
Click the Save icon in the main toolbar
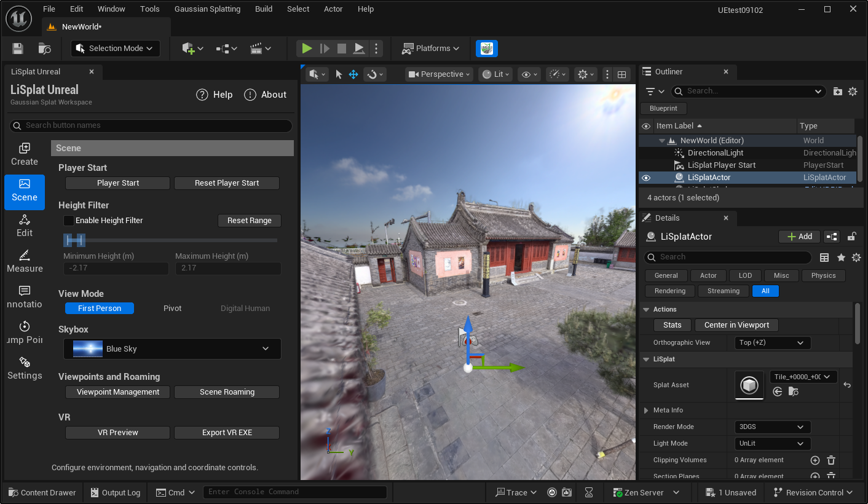18,49
